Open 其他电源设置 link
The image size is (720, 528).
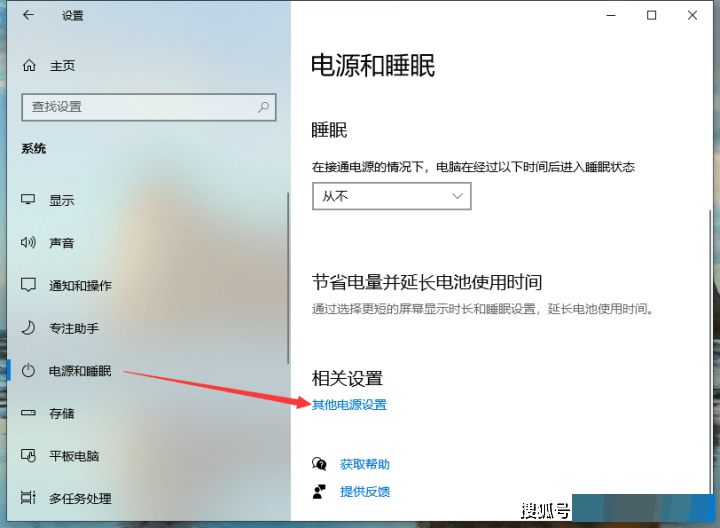[349, 404]
